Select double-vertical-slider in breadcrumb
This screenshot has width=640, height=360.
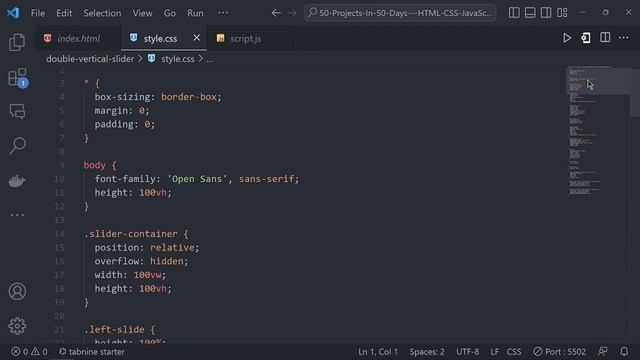pos(90,59)
